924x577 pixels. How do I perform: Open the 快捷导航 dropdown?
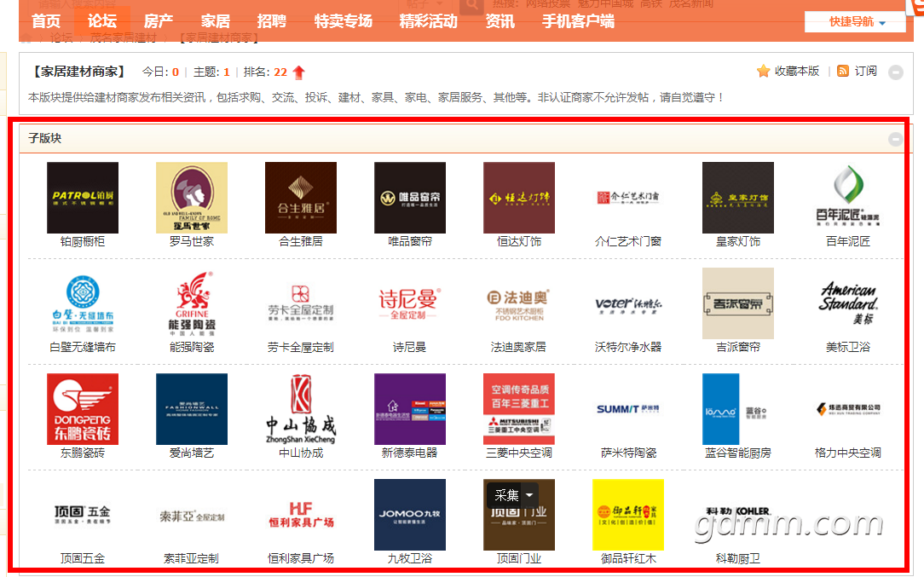point(855,22)
